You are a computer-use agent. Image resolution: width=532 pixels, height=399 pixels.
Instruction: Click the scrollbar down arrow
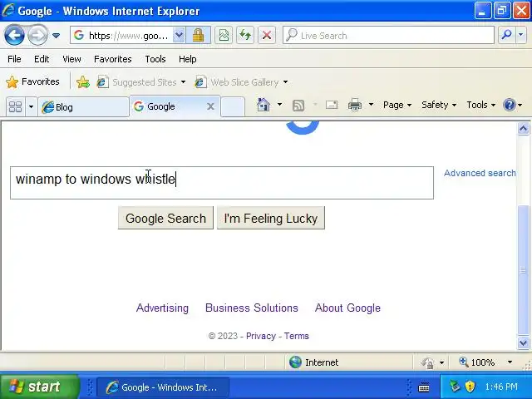523,342
